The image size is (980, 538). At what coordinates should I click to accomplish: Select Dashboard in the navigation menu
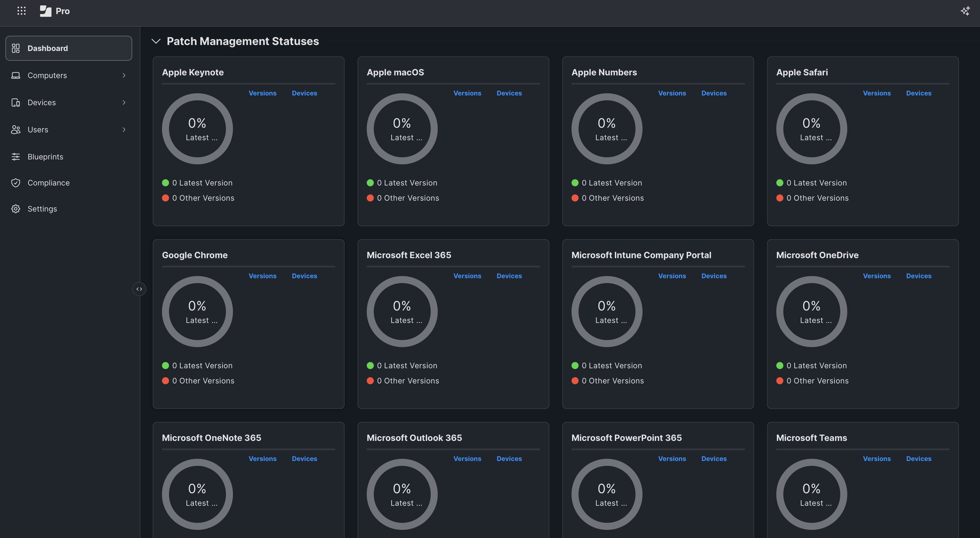tap(48, 48)
